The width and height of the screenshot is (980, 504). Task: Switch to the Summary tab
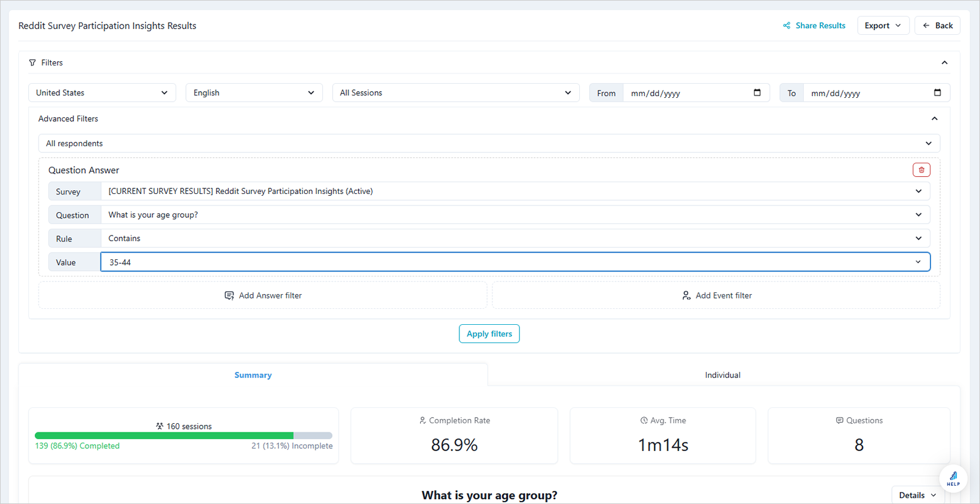[253, 375]
